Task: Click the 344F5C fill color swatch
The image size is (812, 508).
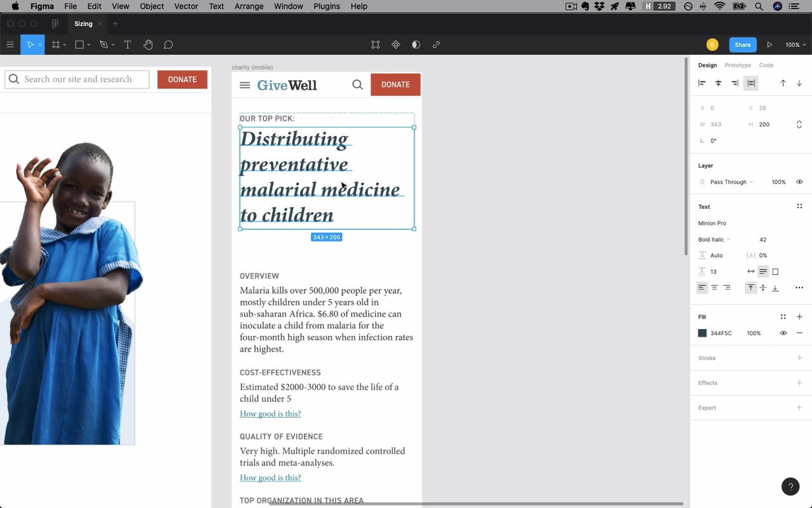Action: (702, 333)
